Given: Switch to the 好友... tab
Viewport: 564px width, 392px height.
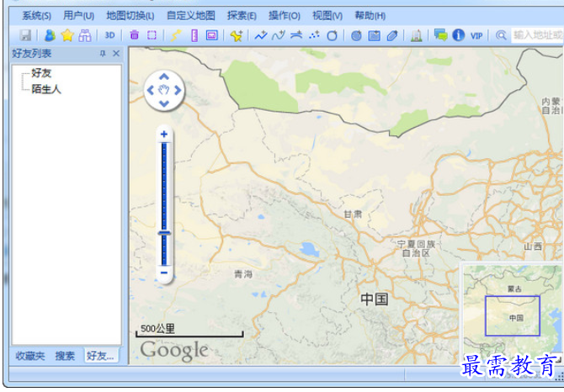Looking at the screenshot, I should [x=100, y=356].
